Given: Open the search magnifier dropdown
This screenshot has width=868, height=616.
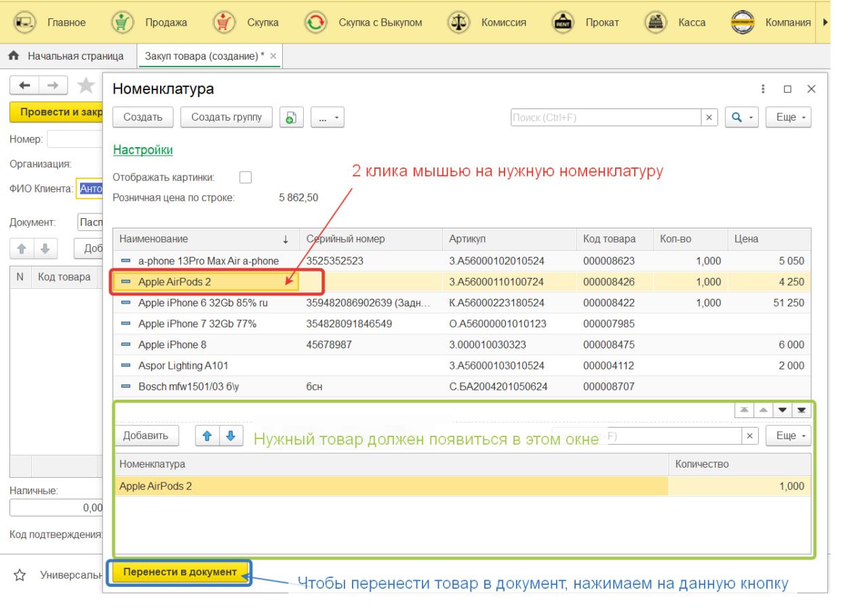Looking at the screenshot, I should 742,117.
